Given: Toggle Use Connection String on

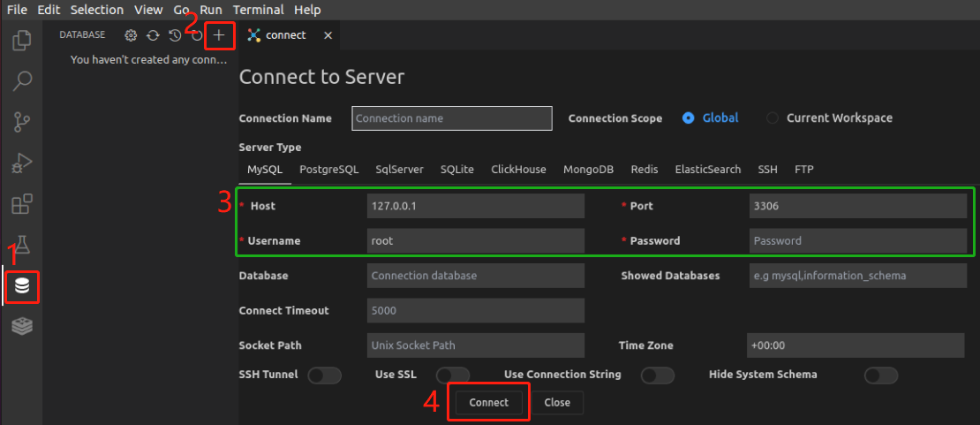Looking at the screenshot, I should pos(658,376).
